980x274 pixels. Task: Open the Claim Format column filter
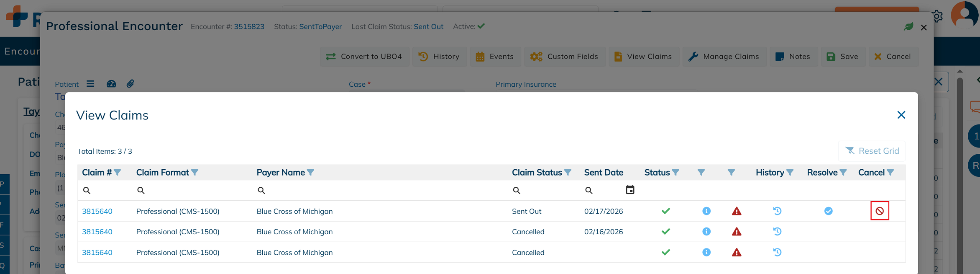tap(195, 173)
